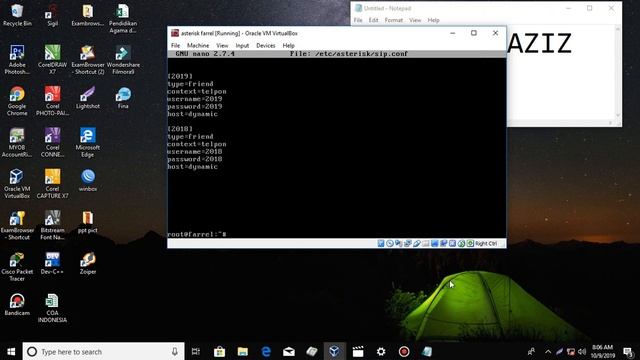The height and width of the screenshot is (360, 640).
Task: Select the Microsoft Edge desktop icon
Action: [x=88, y=142]
